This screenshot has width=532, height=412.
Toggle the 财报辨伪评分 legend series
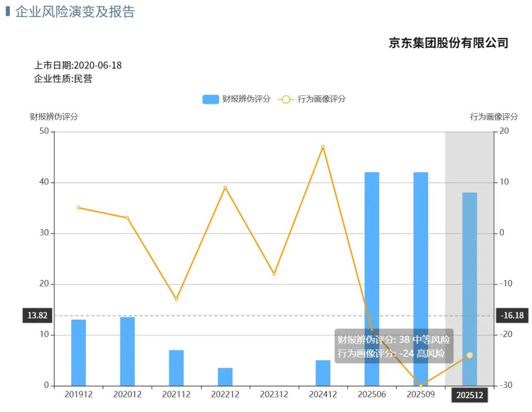[236, 99]
